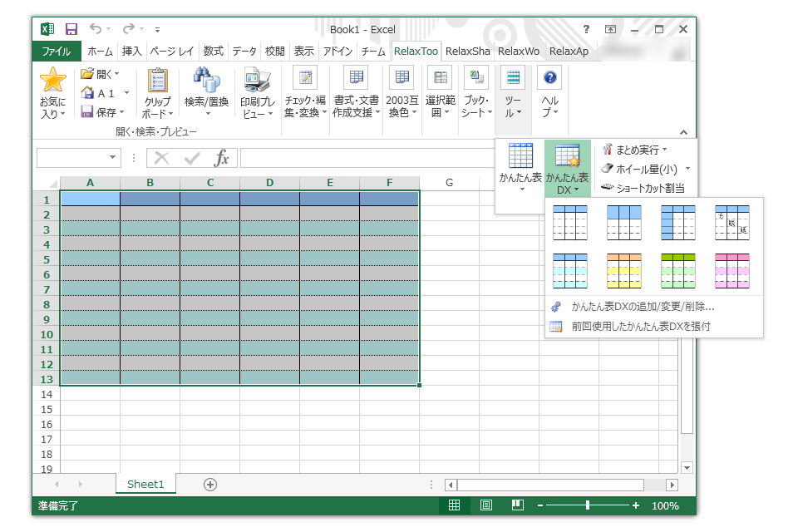Viewport: 798px width, 532px height.
Task: Cancel formula entry with X icon
Action: pos(161,158)
